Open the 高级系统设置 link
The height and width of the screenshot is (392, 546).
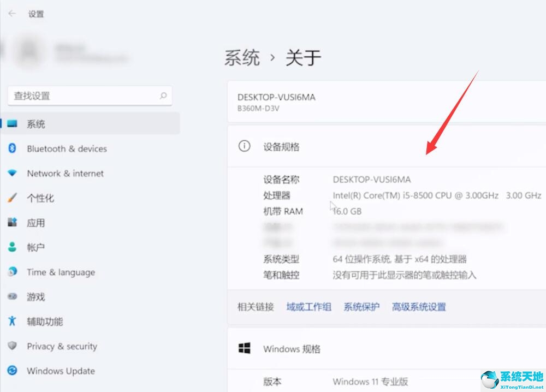coord(419,307)
